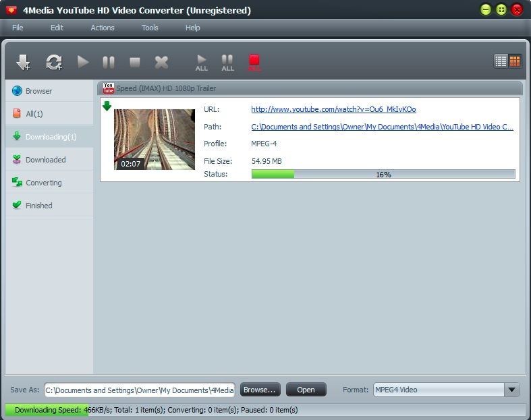
Task: Click the Save As path field
Action: (x=140, y=390)
